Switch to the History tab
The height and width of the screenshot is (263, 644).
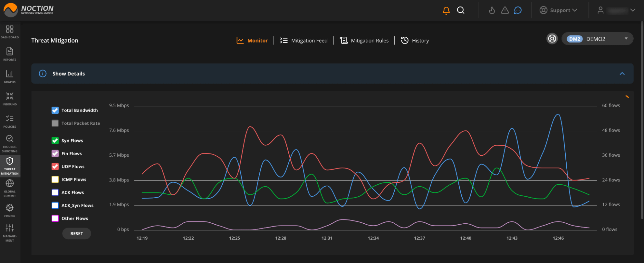pos(415,40)
